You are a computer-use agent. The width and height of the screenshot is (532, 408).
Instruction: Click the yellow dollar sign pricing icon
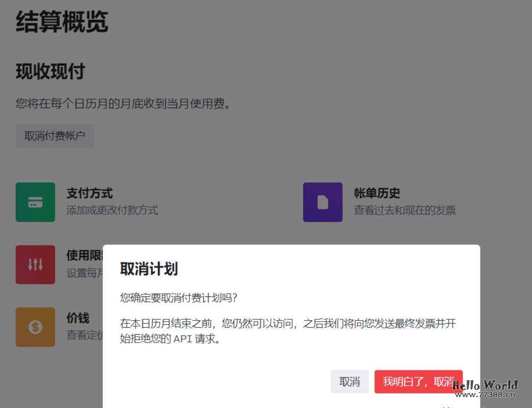[35, 327]
